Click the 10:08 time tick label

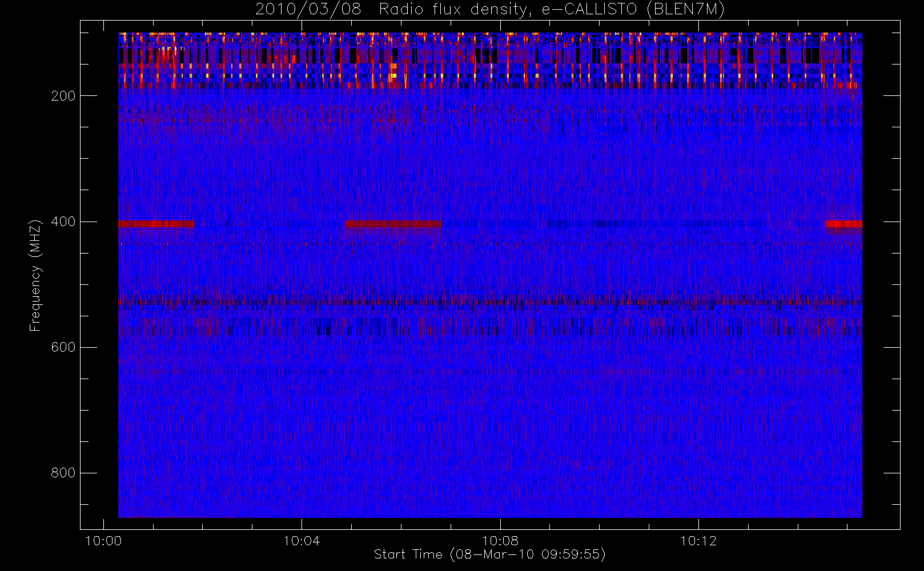pos(500,541)
